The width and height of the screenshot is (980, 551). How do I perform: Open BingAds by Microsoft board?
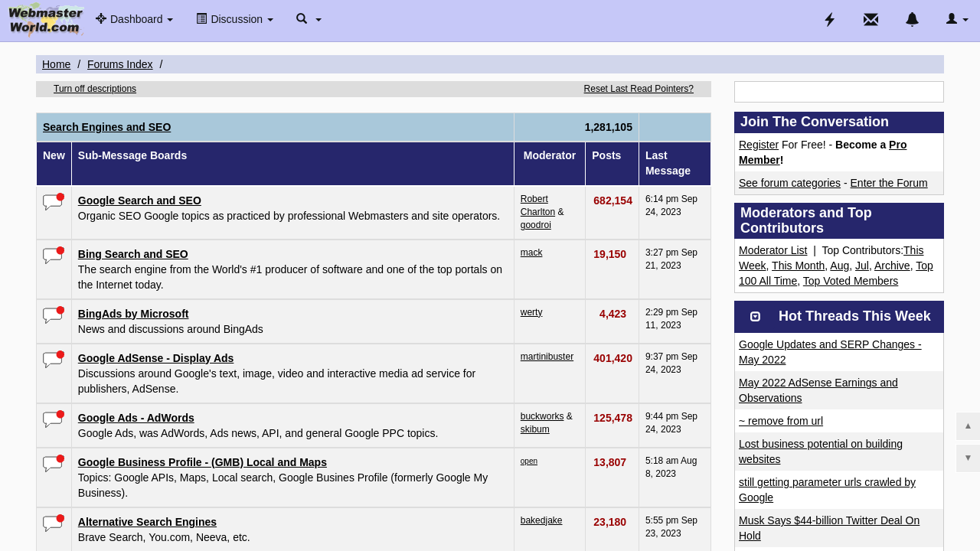[133, 314]
